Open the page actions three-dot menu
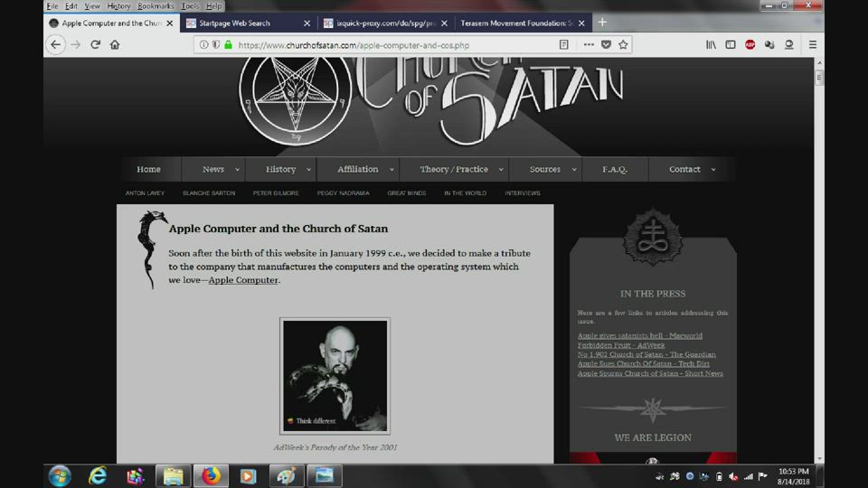Screen dimensions: 868x488 tap(589, 44)
